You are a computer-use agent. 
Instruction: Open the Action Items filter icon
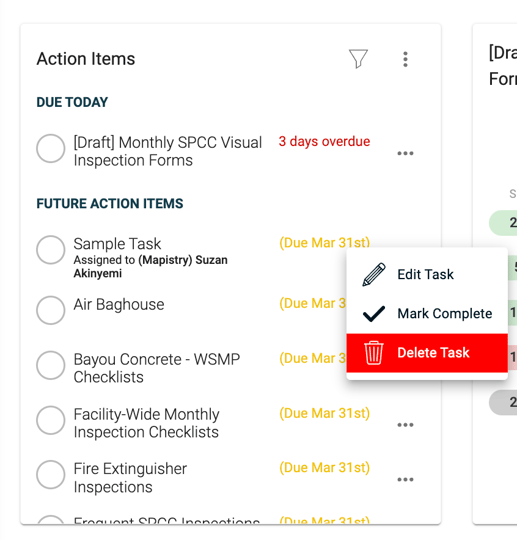[x=358, y=59]
